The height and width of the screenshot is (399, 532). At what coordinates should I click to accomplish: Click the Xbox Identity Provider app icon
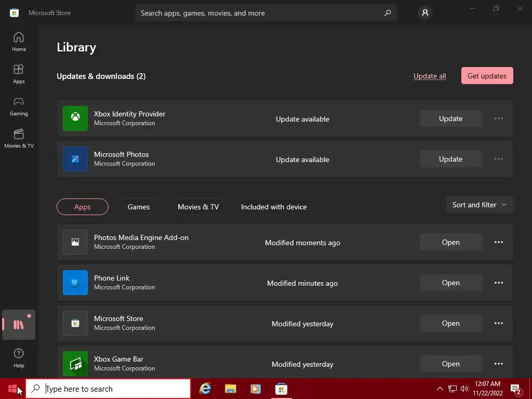(75, 118)
